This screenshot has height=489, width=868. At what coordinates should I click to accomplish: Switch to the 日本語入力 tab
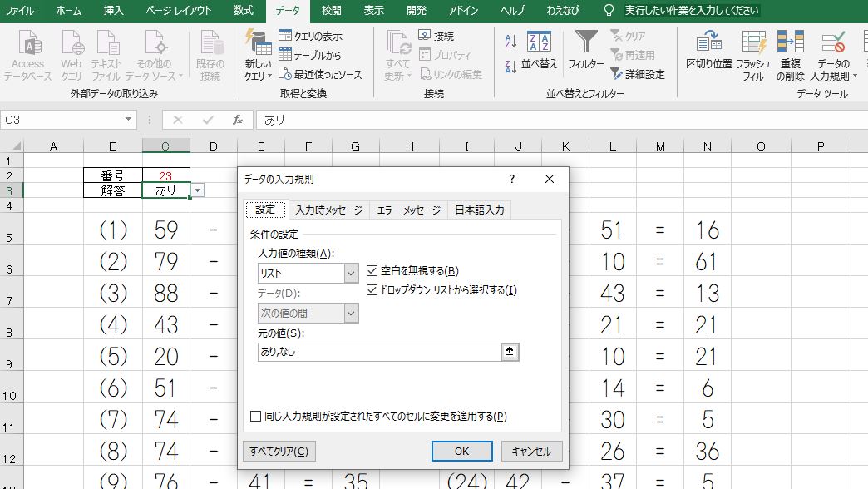pyautogui.click(x=480, y=210)
